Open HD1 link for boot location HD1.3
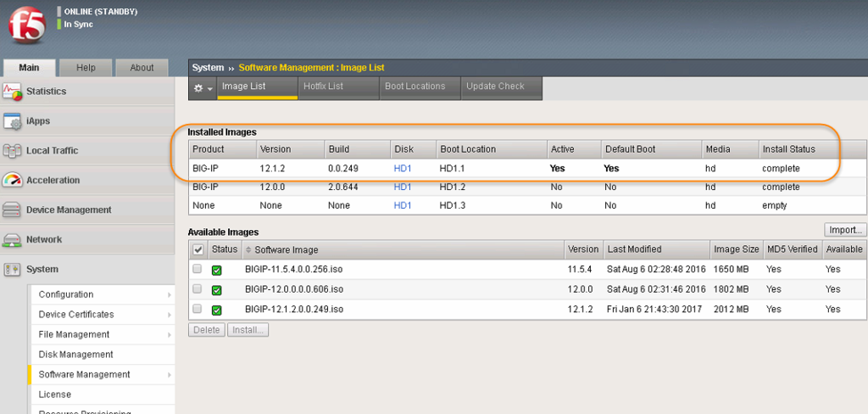 (x=403, y=205)
